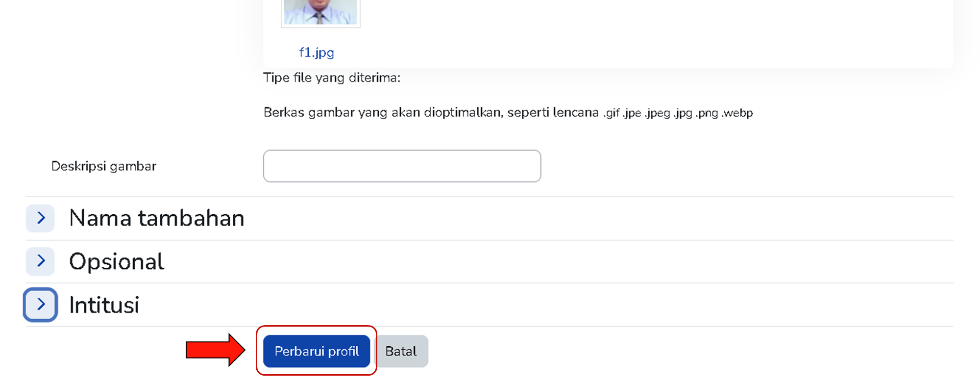This screenshot has width=980, height=383.
Task: Click the Intitusi heading text
Action: (x=104, y=305)
